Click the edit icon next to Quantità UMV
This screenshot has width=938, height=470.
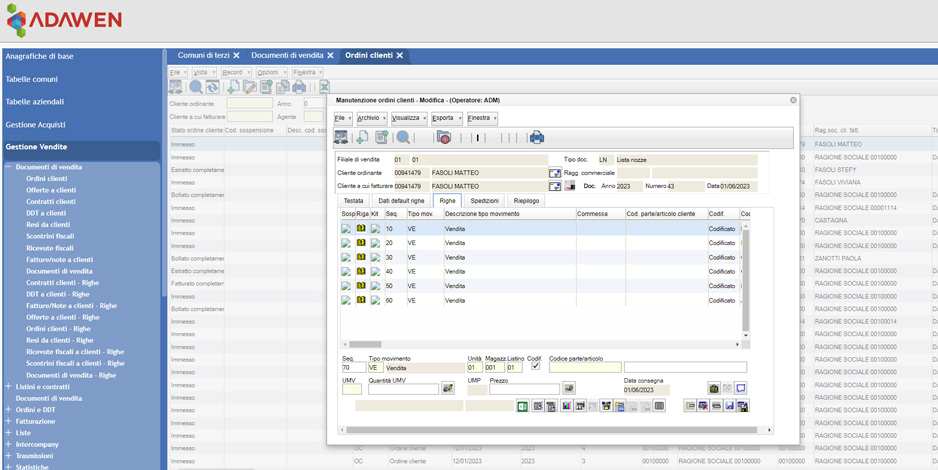pyautogui.click(x=448, y=389)
